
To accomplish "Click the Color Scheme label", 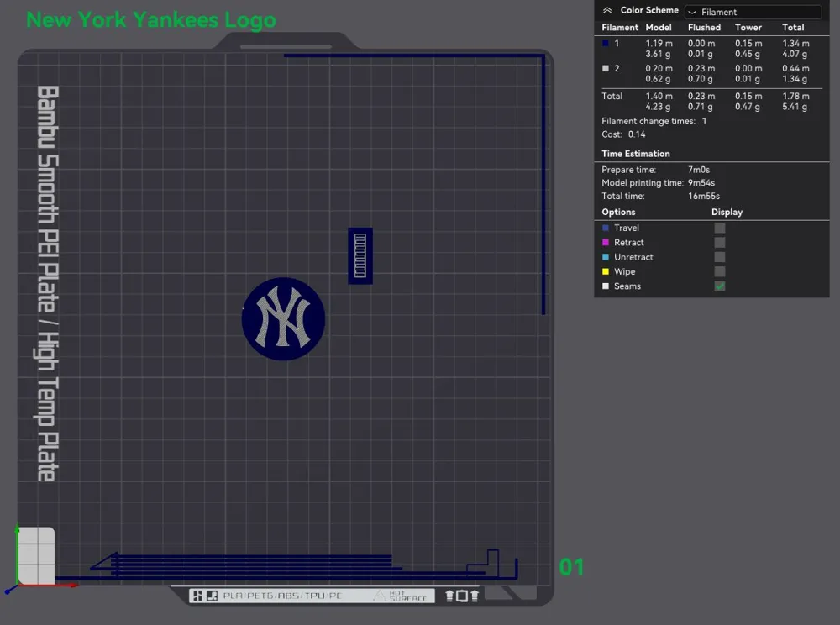I will pyautogui.click(x=649, y=10).
